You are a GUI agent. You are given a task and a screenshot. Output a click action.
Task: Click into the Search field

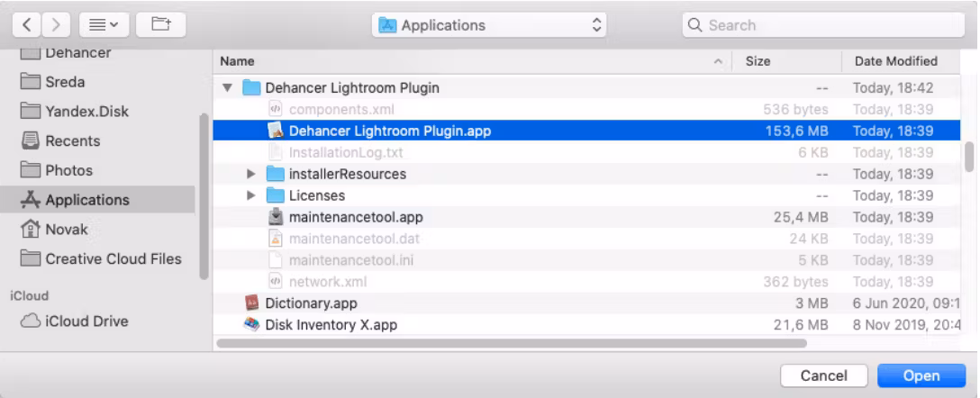point(823,25)
